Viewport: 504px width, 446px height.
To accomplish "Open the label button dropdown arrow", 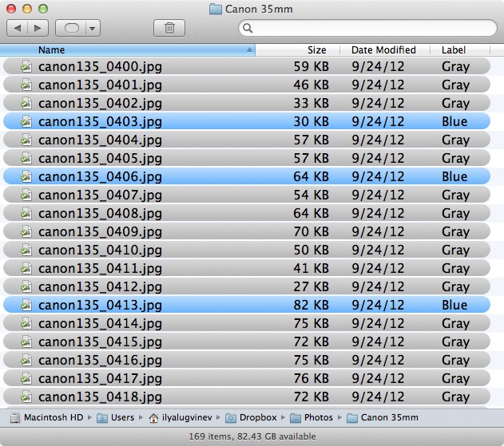I will [93, 28].
